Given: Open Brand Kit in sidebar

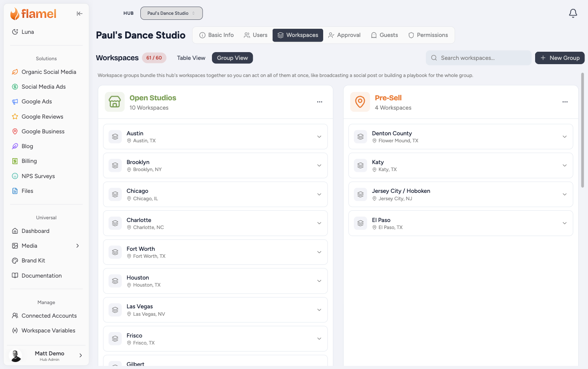Looking at the screenshot, I should (x=46, y=261).
